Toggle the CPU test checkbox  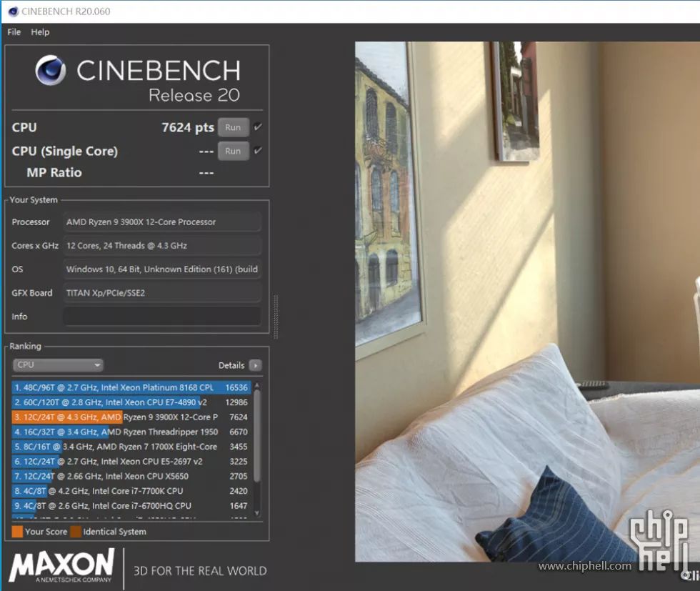(258, 127)
